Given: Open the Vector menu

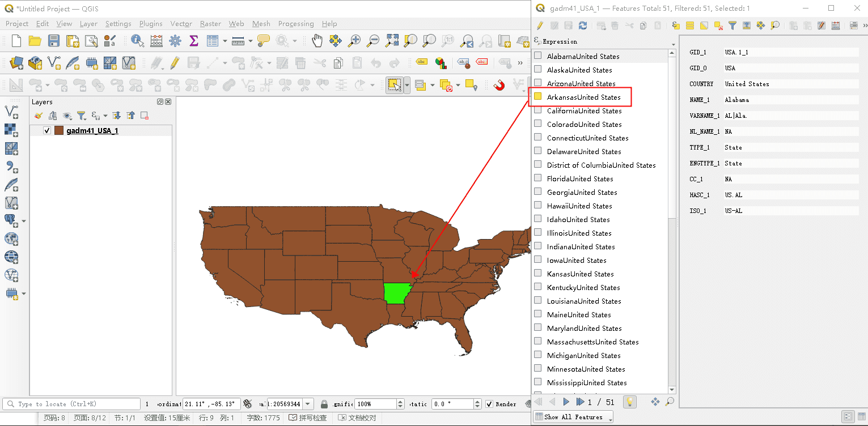Looking at the screenshot, I should coord(181,24).
